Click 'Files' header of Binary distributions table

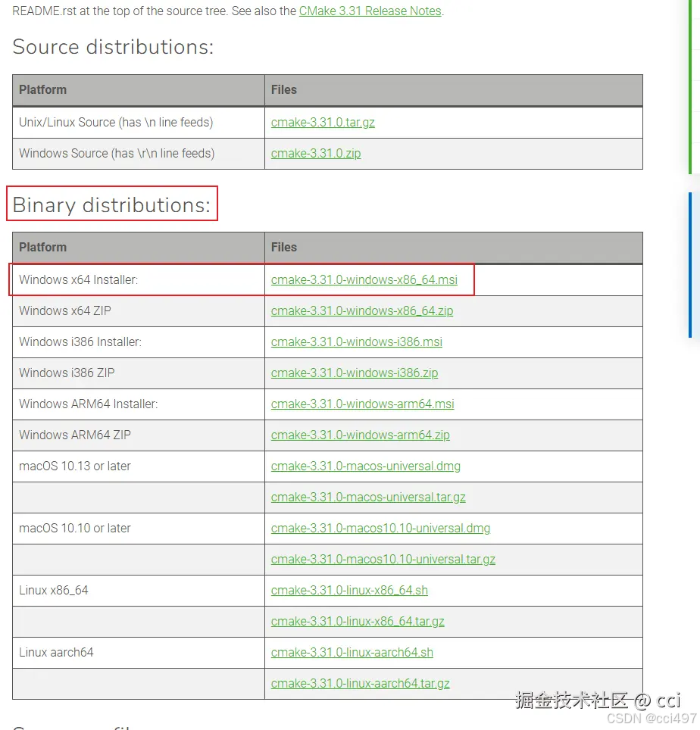(454, 247)
